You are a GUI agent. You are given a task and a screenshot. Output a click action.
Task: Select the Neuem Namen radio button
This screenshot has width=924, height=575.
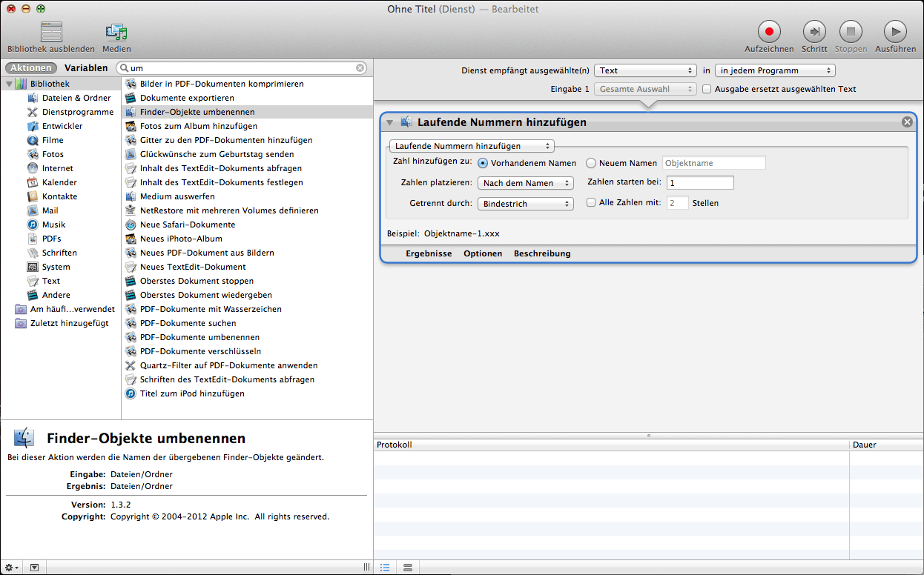click(x=592, y=163)
